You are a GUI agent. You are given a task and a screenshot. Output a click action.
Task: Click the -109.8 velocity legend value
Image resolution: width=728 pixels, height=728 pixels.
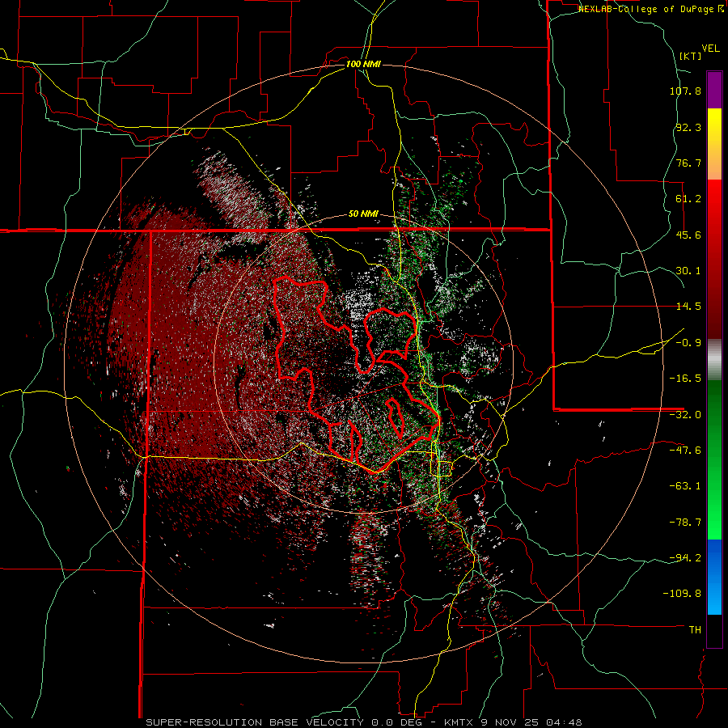tap(682, 594)
